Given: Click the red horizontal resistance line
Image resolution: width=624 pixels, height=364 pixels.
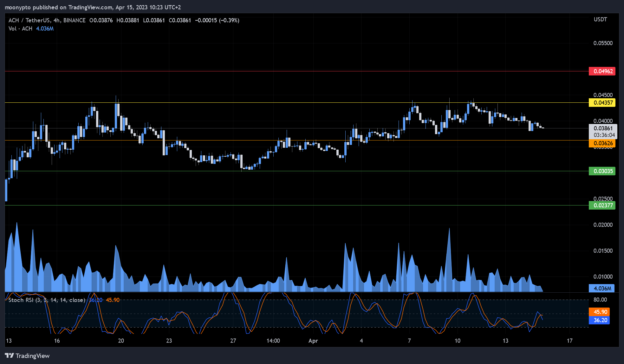Looking at the screenshot, I should pyautogui.click(x=296, y=71).
